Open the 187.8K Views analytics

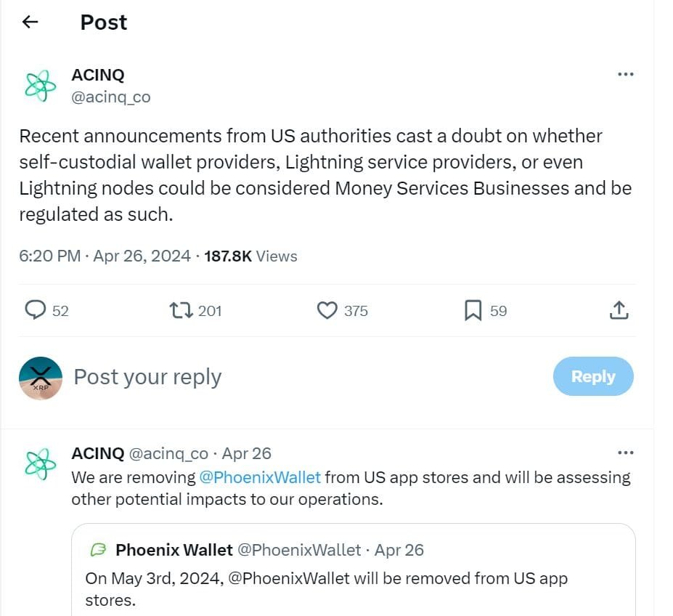tap(250, 256)
